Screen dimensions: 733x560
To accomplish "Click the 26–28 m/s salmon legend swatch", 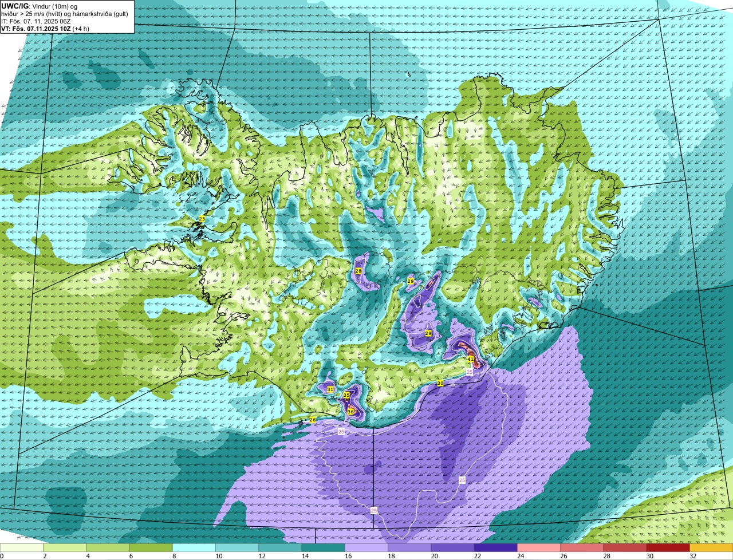I will click(x=582, y=547).
